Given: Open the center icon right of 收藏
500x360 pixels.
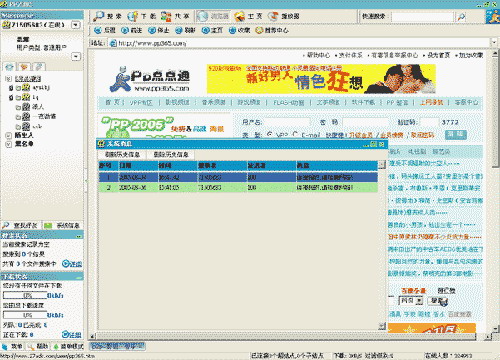Looking at the screenshot, I should click(x=272, y=30).
